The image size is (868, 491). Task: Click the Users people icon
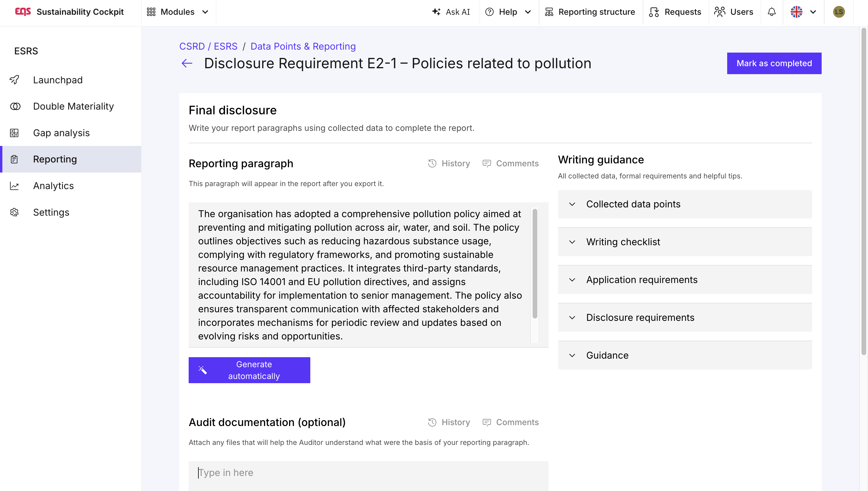pos(719,12)
